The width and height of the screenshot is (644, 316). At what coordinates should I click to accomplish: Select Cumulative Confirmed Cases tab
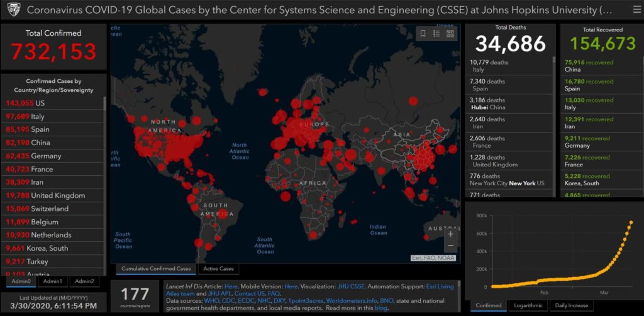pos(156,269)
